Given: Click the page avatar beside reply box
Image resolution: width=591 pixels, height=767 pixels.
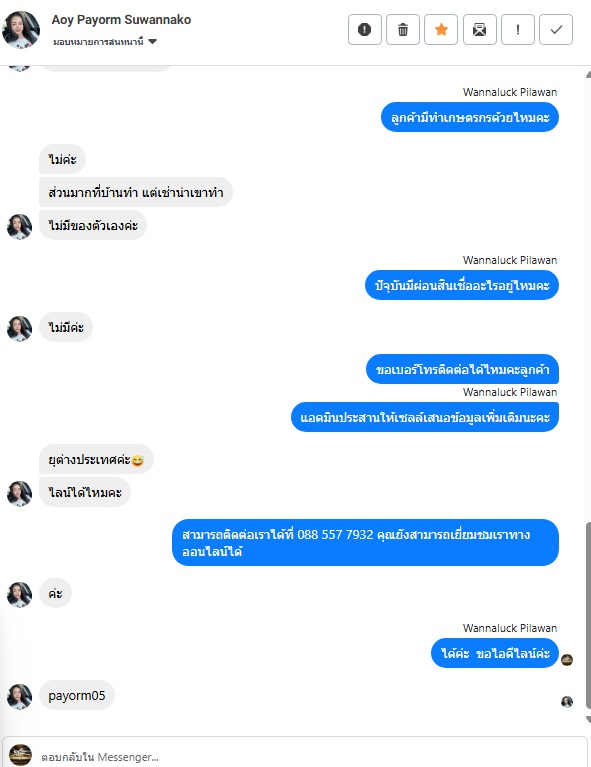Looking at the screenshot, I should (21, 755).
